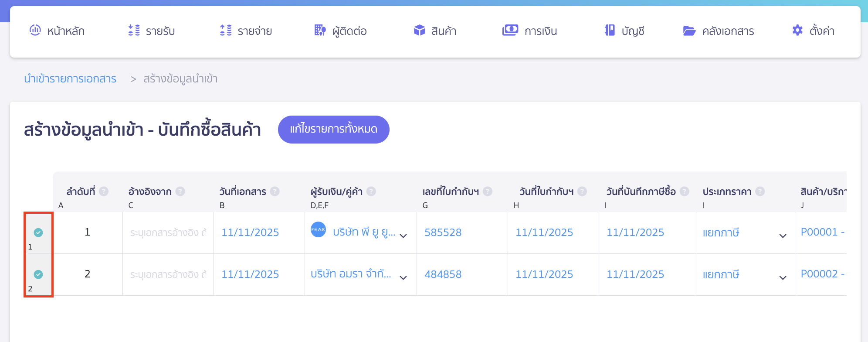Click help icon next to วันที่บันทึกภาษีซื้อ
This screenshot has width=868, height=342.
click(x=685, y=191)
